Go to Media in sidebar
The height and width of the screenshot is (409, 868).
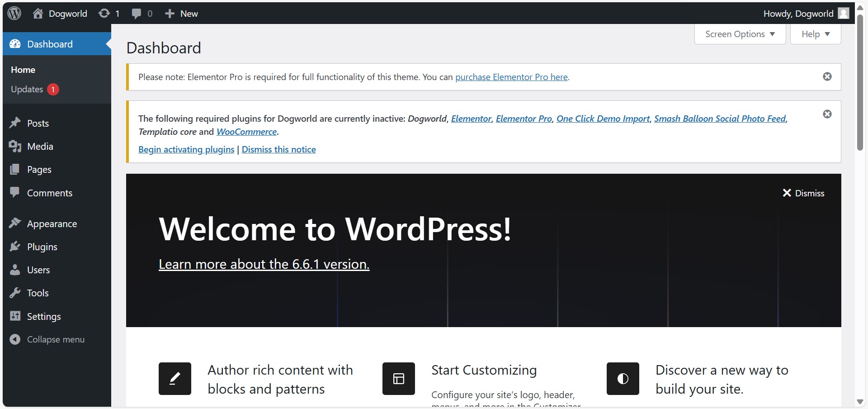40,146
